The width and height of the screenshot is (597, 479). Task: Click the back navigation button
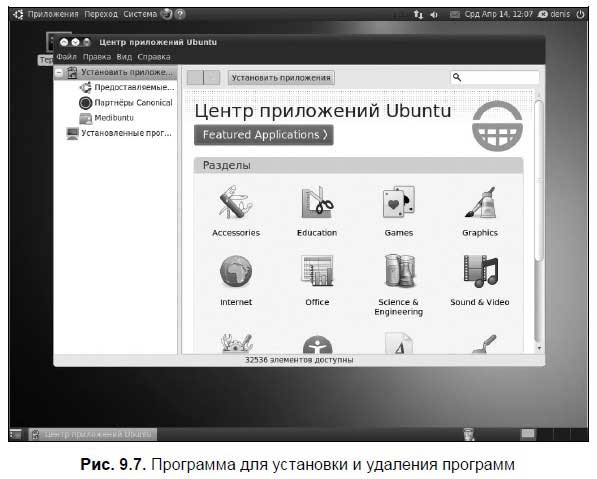tap(195, 78)
